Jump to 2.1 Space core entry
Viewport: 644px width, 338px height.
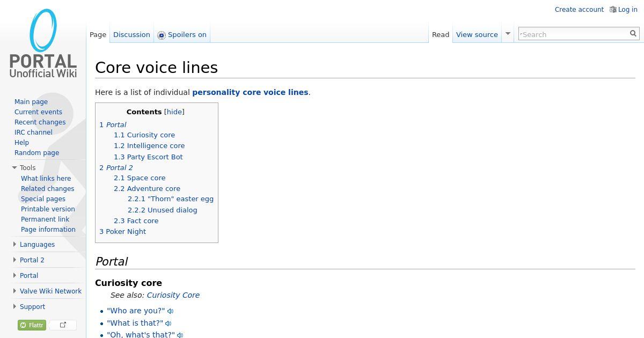140,178
